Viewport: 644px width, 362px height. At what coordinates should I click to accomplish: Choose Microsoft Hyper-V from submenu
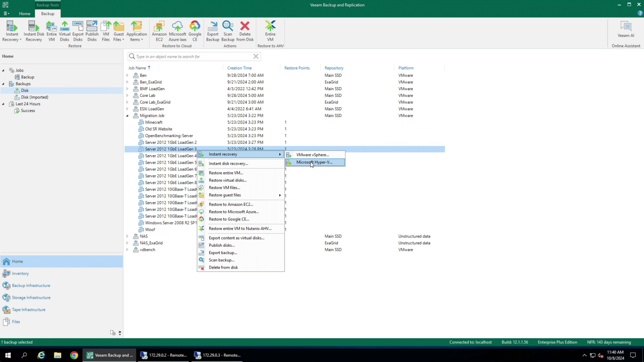pos(315,162)
